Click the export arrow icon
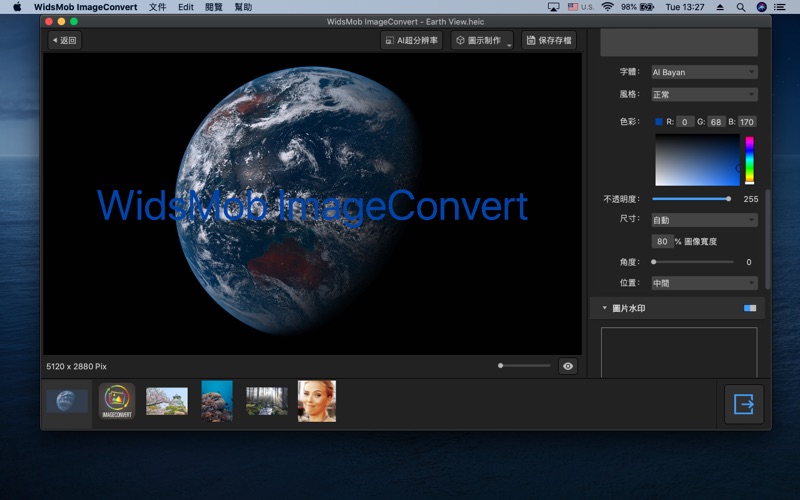The image size is (800, 500). (744, 405)
